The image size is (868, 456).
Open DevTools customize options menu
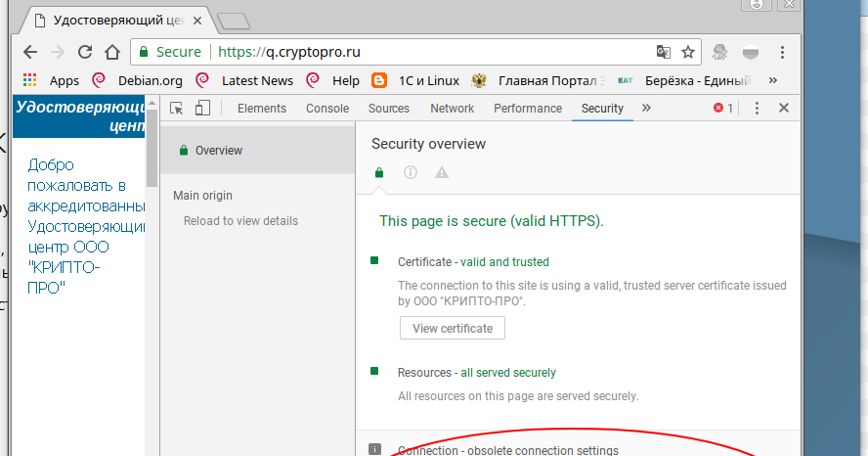pyautogui.click(x=757, y=109)
